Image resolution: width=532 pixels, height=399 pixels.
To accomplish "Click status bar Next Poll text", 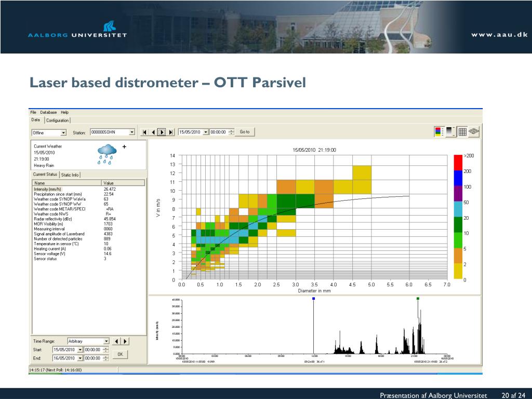I will 55,370.
